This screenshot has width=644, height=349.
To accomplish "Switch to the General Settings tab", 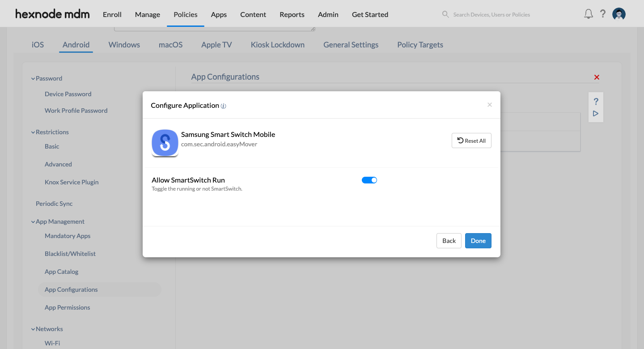I will click(351, 45).
